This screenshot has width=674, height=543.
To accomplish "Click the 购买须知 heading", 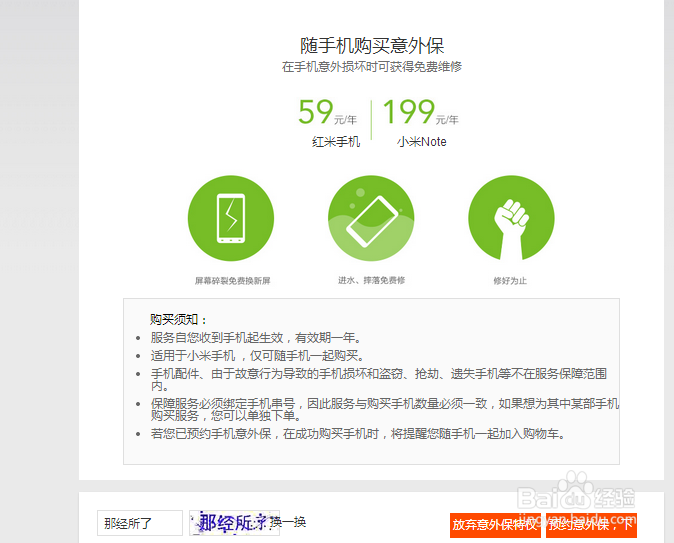I will (x=178, y=319).
